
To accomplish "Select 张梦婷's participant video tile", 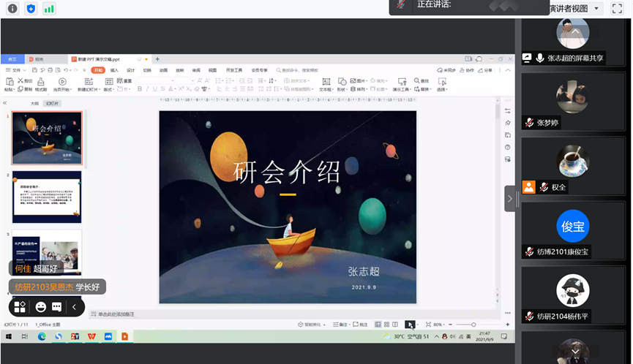I will coord(573,102).
